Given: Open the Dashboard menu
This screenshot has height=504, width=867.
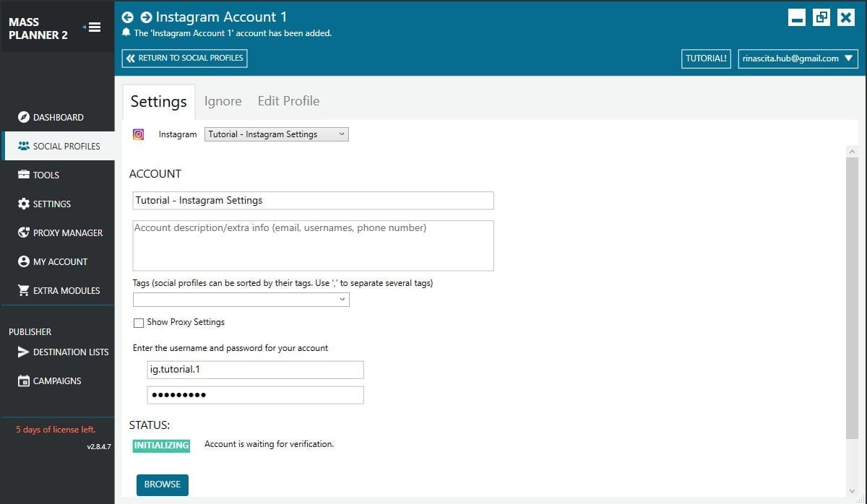Looking at the screenshot, I should [x=58, y=117].
